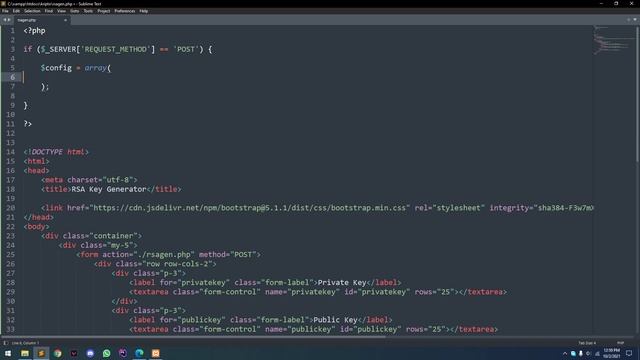Viewport: 640px width, 360px height.
Task: Open the Project menu
Action: point(104,11)
